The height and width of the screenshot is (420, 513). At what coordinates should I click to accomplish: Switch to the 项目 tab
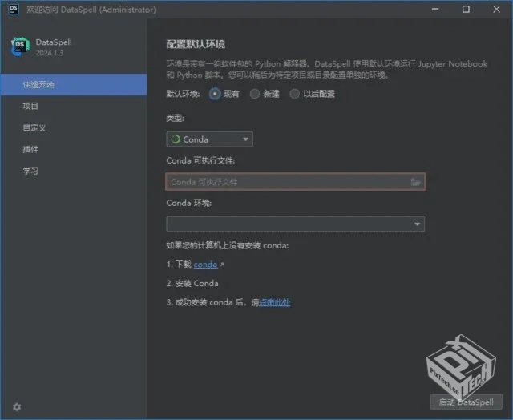74,106
